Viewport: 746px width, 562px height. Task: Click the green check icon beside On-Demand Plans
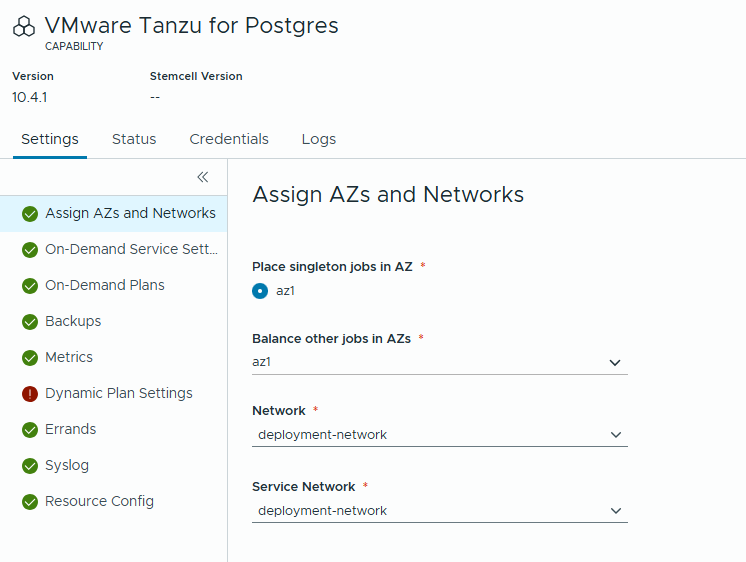[x=30, y=286]
